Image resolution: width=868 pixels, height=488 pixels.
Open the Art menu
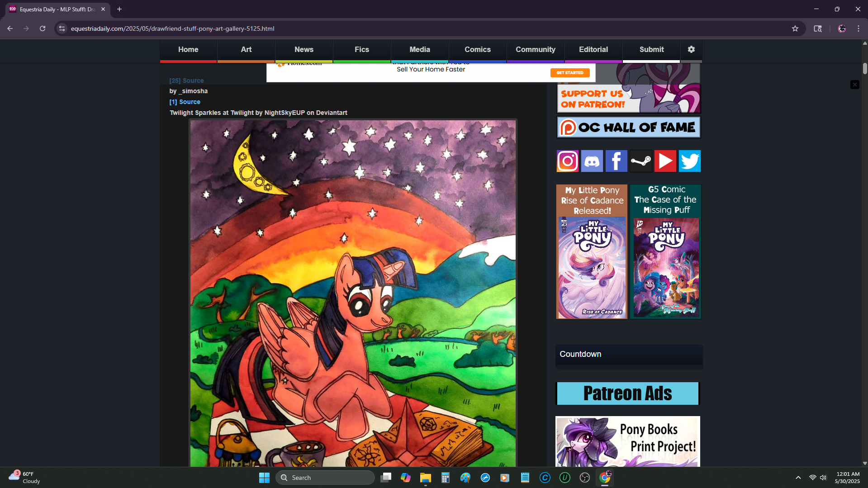pos(246,50)
